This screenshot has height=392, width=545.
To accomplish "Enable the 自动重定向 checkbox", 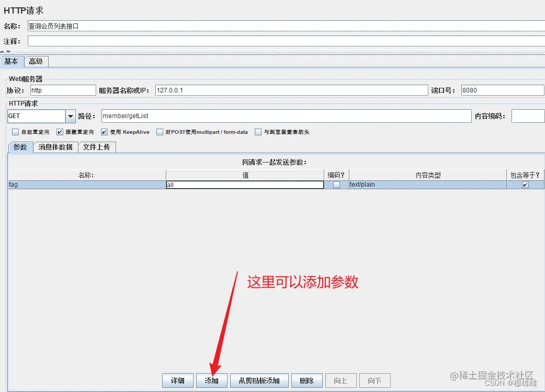I will [15, 132].
